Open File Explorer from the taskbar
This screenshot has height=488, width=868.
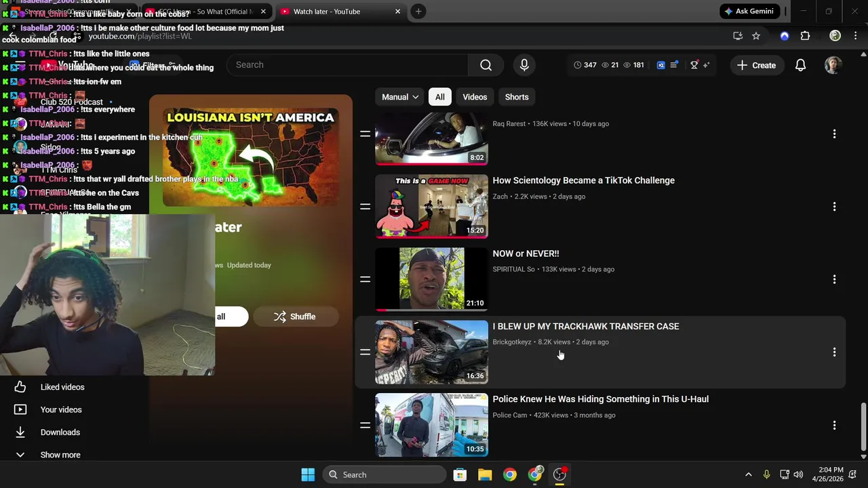tap(485, 474)
